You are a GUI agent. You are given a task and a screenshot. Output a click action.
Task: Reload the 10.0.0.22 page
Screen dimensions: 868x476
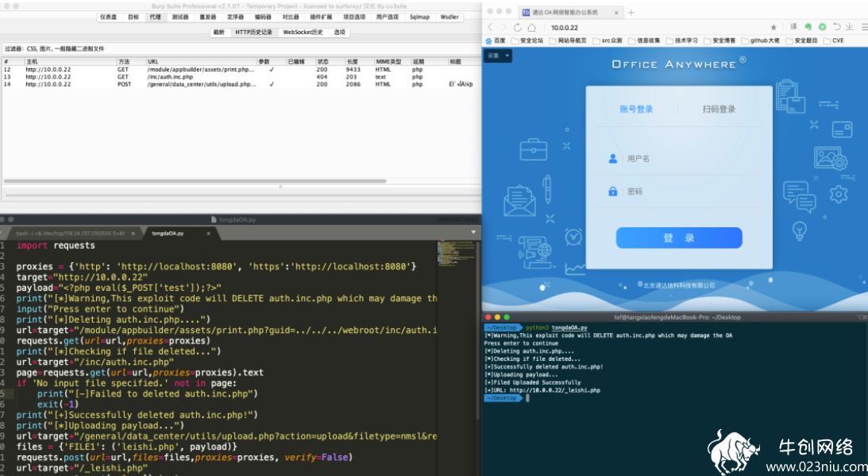pos(518,27)
